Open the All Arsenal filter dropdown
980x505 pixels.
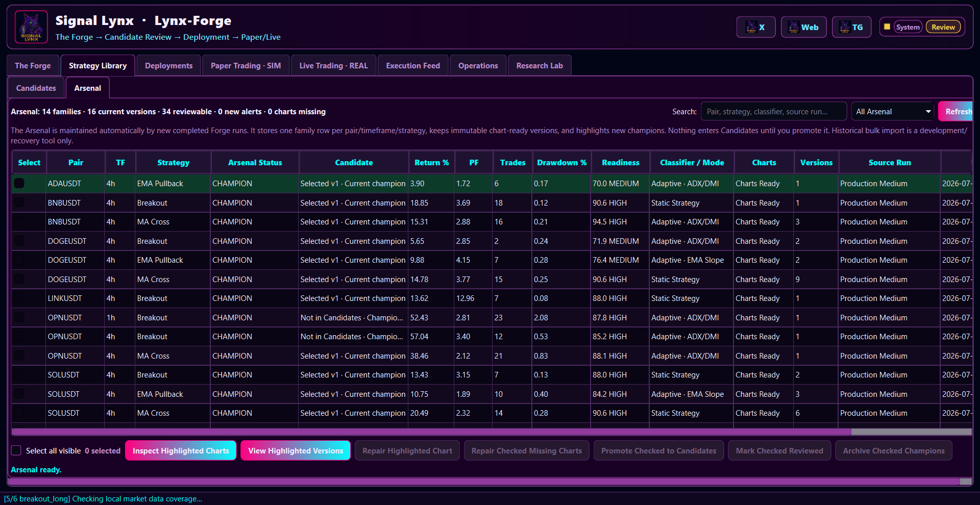point(893,111)
